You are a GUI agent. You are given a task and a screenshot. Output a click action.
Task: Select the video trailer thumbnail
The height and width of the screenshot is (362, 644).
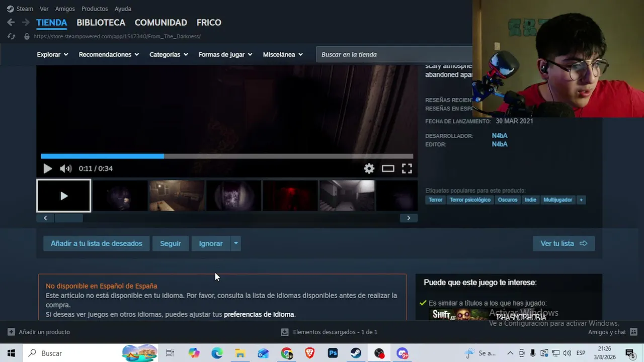click(x=64, y=196)
